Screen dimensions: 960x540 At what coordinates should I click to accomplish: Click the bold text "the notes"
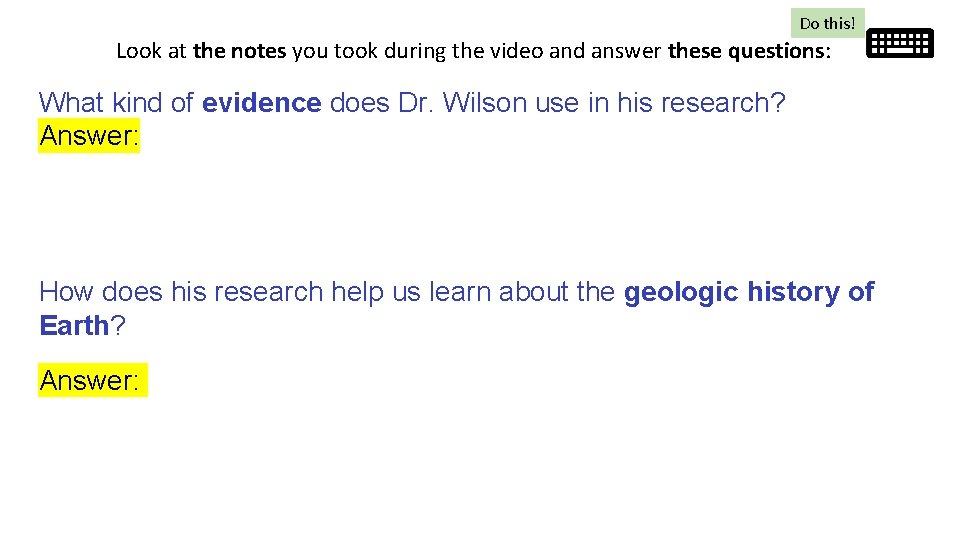pyautogui.click(x=240, y=51)
